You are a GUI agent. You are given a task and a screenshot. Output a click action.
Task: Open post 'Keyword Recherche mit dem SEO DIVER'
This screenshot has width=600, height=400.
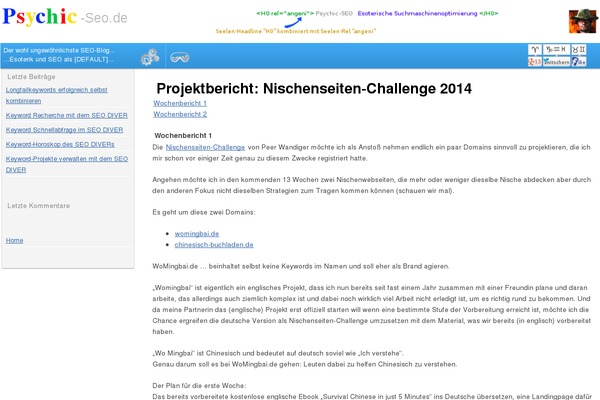click(67, 116)
